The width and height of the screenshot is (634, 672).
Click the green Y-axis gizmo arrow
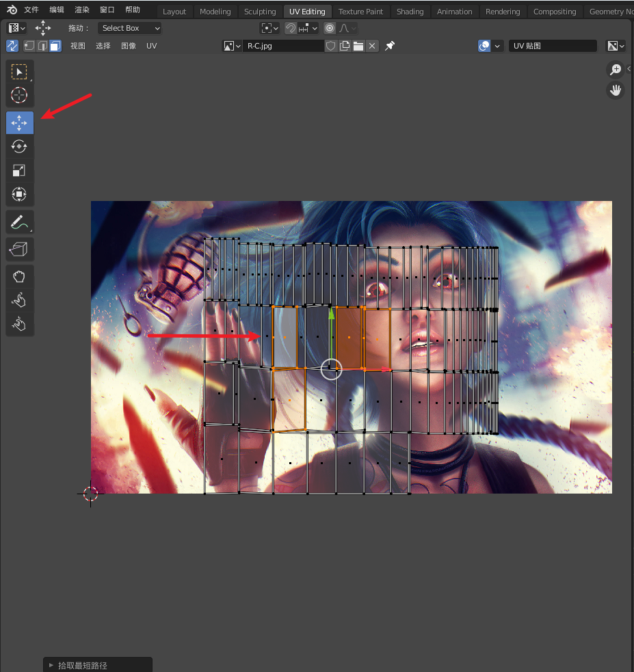click(331, 316)
